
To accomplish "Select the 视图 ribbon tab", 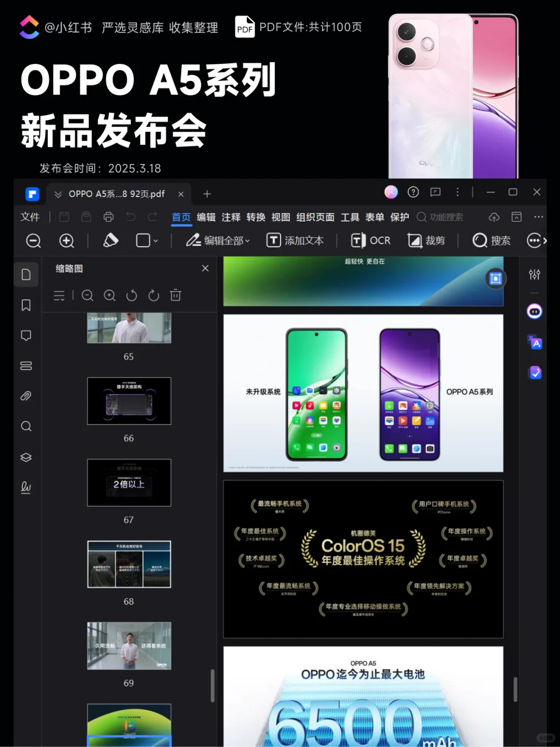I will pos(281,217).
